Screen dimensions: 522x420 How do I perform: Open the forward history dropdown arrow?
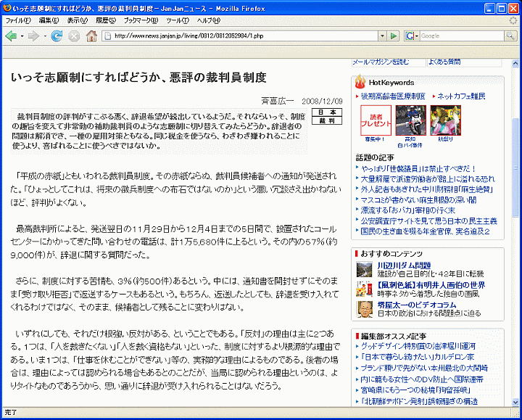pos(43,36)
